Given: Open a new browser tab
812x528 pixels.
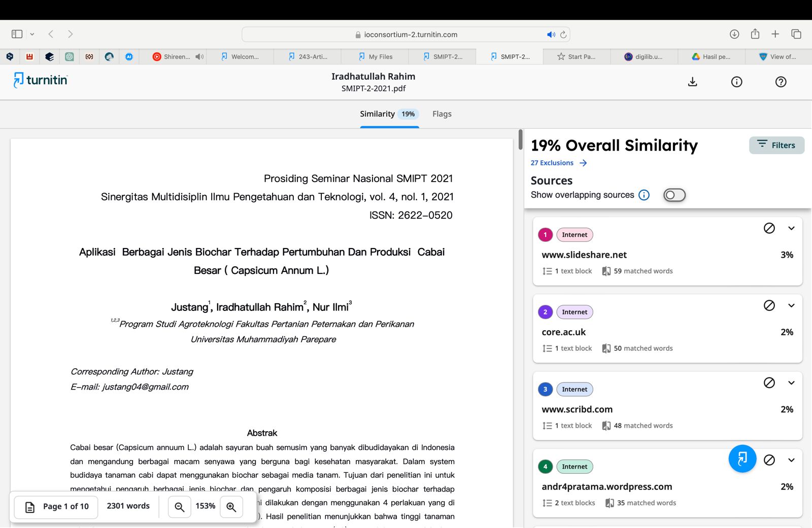Looking at the screenshot, I should pos(775,34).
